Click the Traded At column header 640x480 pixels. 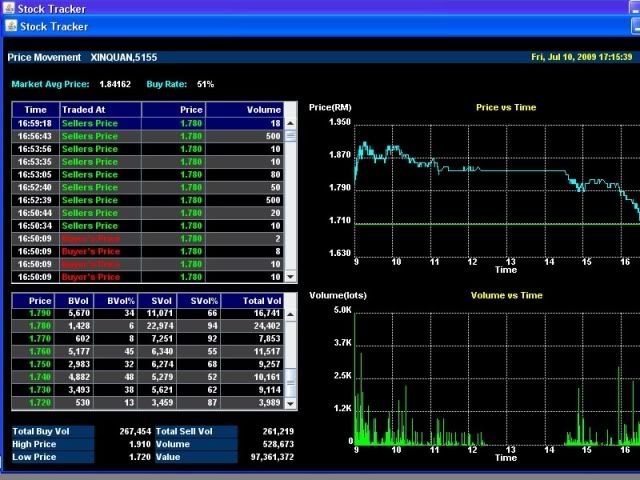[96, 110]
